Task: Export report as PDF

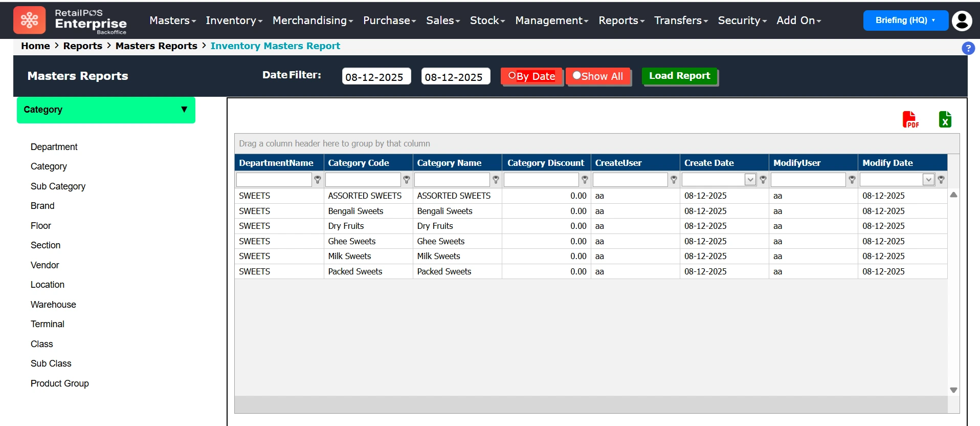Action: tap(910, 119)
